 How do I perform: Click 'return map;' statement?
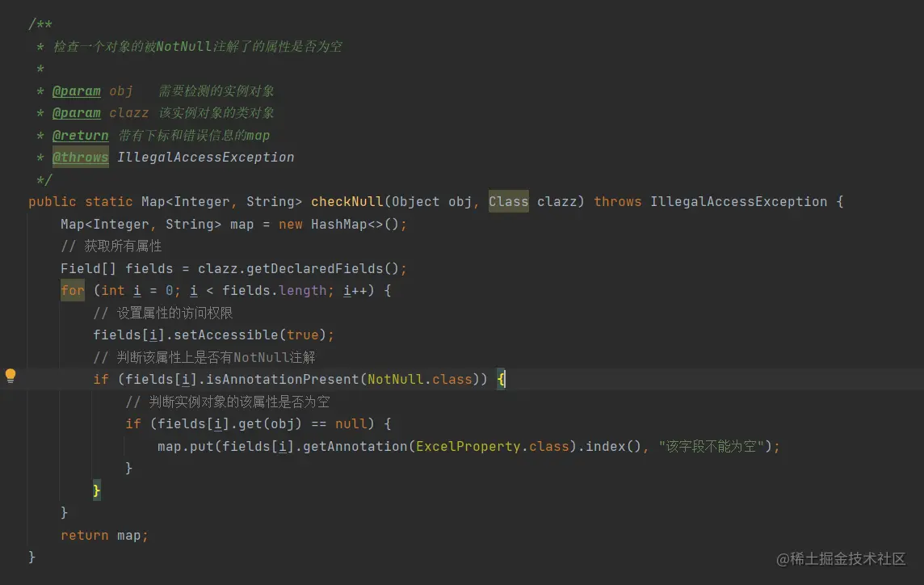pyautogui.click(x=104, y=536)
